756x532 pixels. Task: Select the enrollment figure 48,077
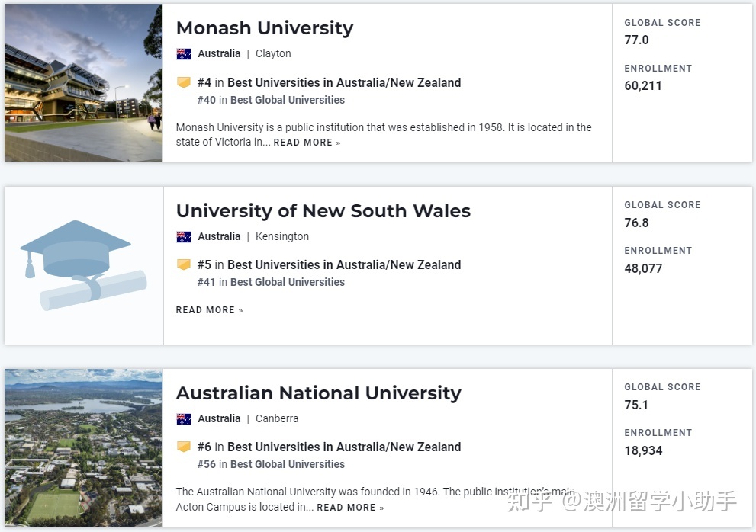click(643, 268)
